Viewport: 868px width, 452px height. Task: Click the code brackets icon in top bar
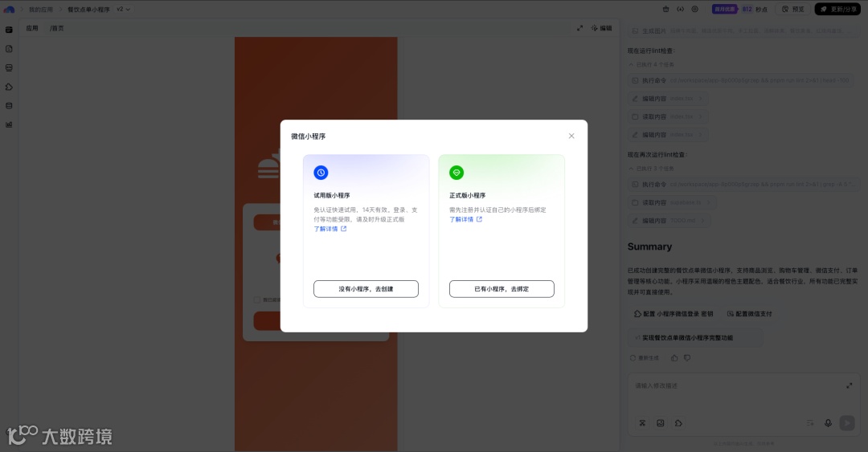(x=681, y=10)
